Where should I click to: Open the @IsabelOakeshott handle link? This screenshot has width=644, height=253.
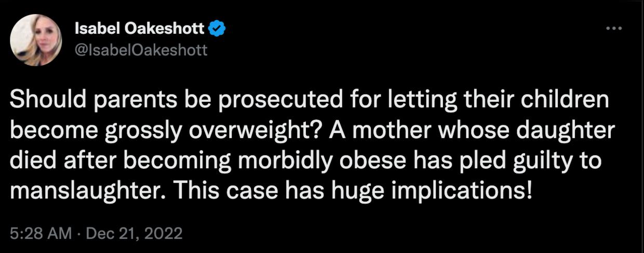(x=141, y=50)
